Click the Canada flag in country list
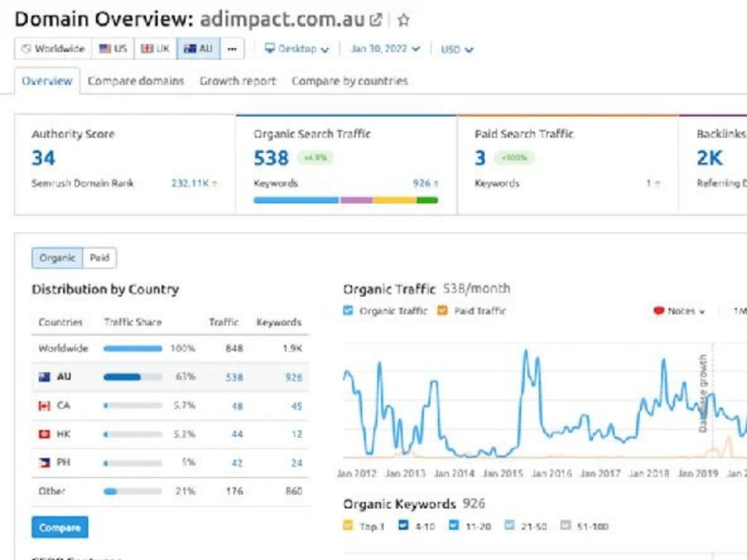This screenshot has height=560, width=747. tap(44, 406)
